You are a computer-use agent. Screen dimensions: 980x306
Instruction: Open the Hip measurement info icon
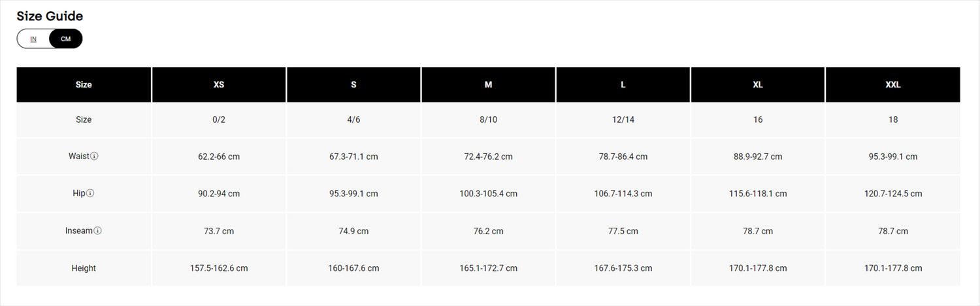[x=90, y=194]
